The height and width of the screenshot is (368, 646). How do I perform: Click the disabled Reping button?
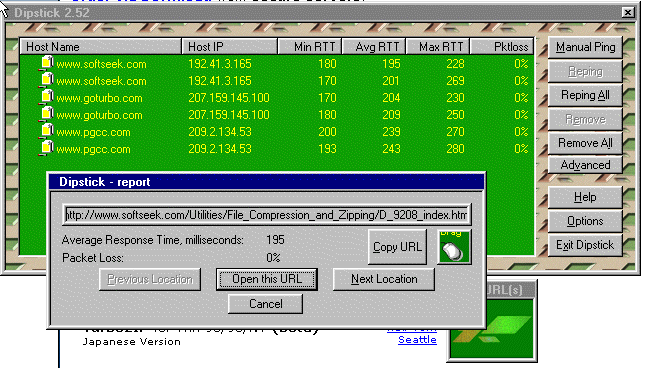coord(585,71)
